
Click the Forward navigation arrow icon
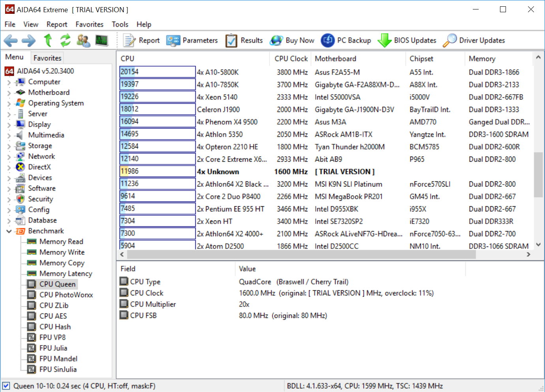tap(28, 41)
